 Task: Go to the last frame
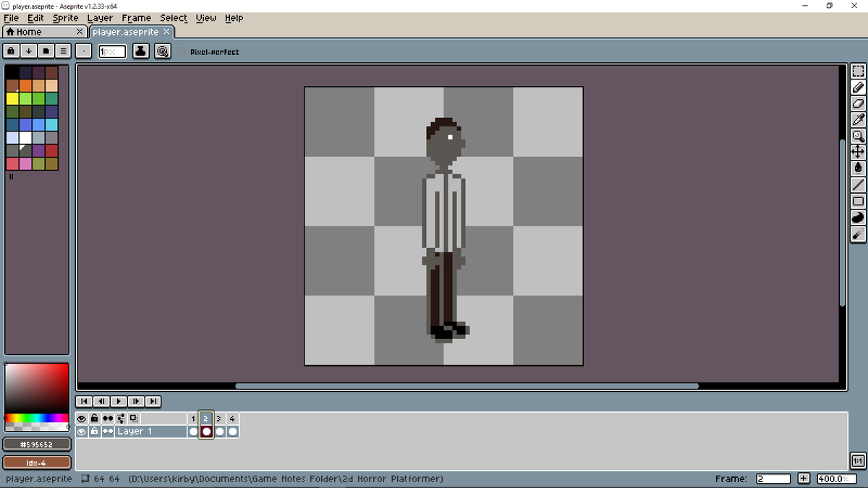click(153, 401)
